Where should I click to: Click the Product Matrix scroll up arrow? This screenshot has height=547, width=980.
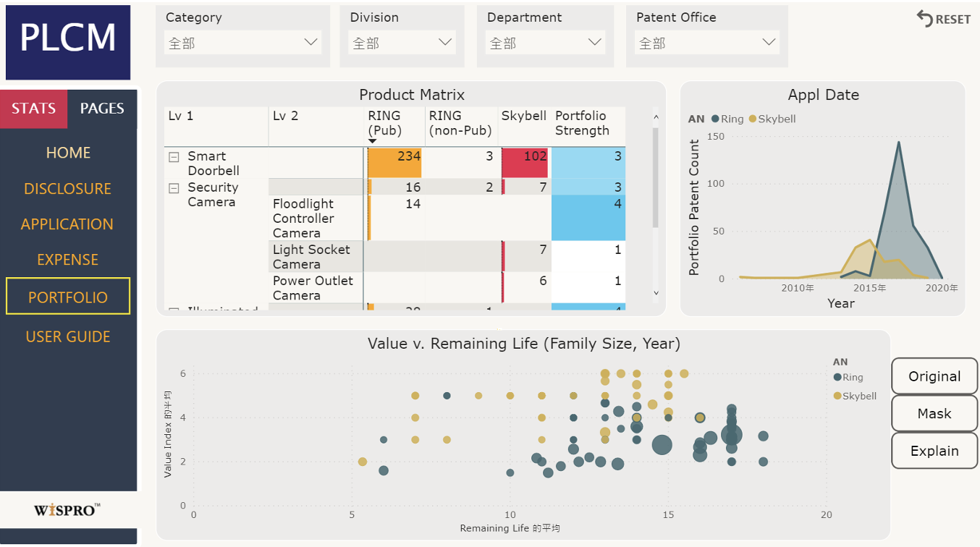click(x=656, y=116)
